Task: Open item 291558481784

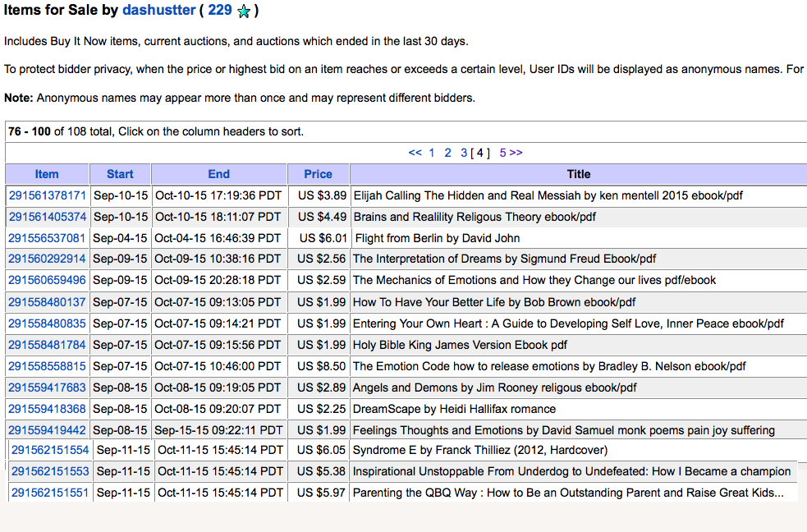Action: [x=47, y=346]
